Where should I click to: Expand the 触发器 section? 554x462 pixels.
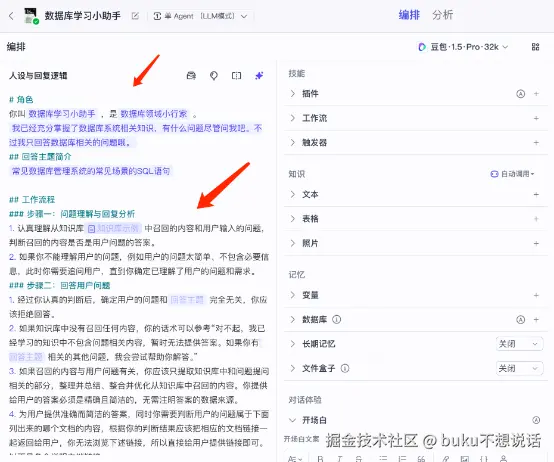(293, 142)
